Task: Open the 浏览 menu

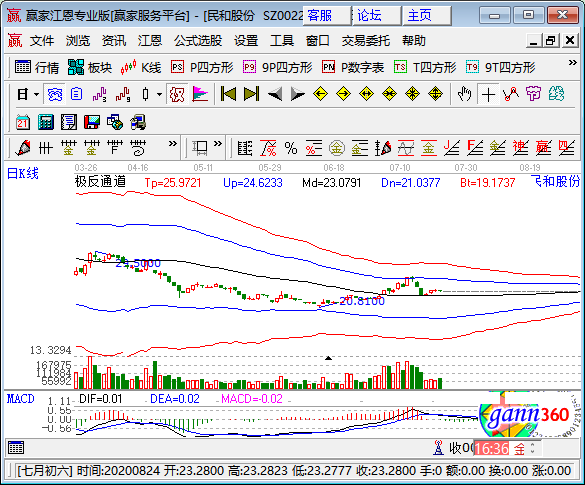Action: 78,40
